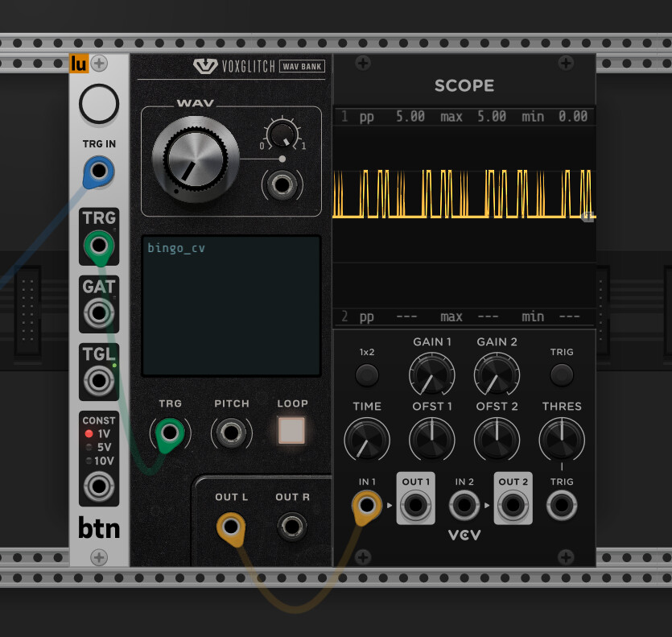Click the bottom screw of btn module

[x=99, y=557]
